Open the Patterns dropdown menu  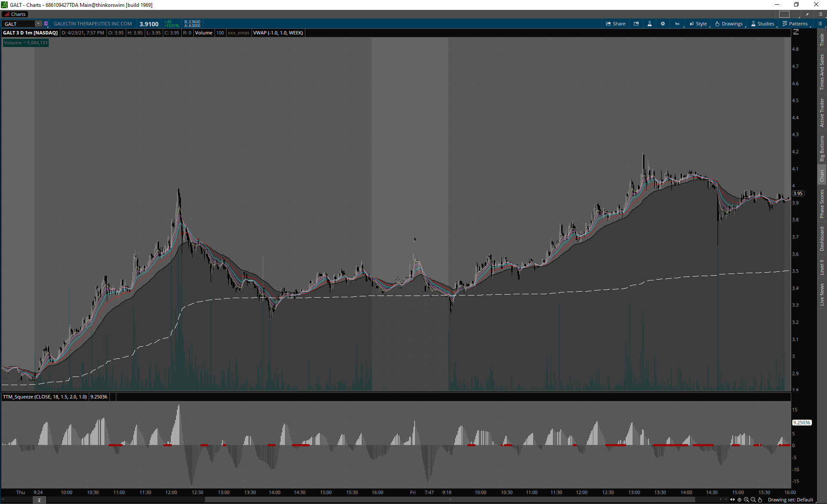(x=795, y=24)
